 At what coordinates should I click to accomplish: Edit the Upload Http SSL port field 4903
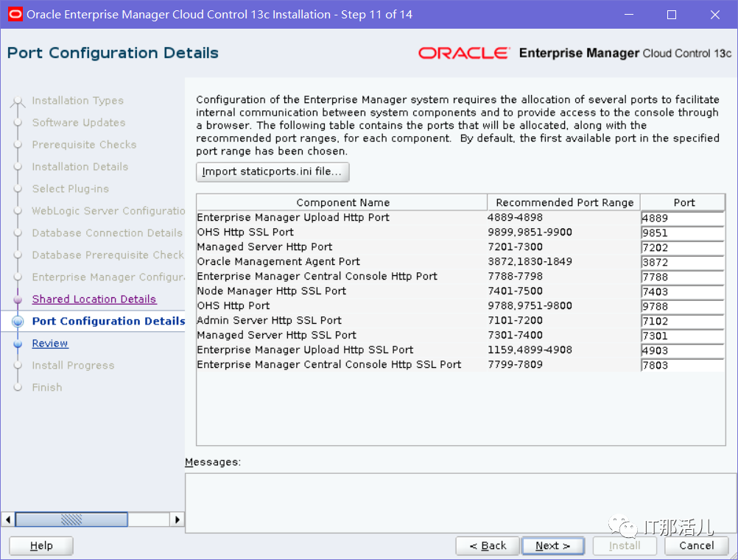click(x=683, y=351)
